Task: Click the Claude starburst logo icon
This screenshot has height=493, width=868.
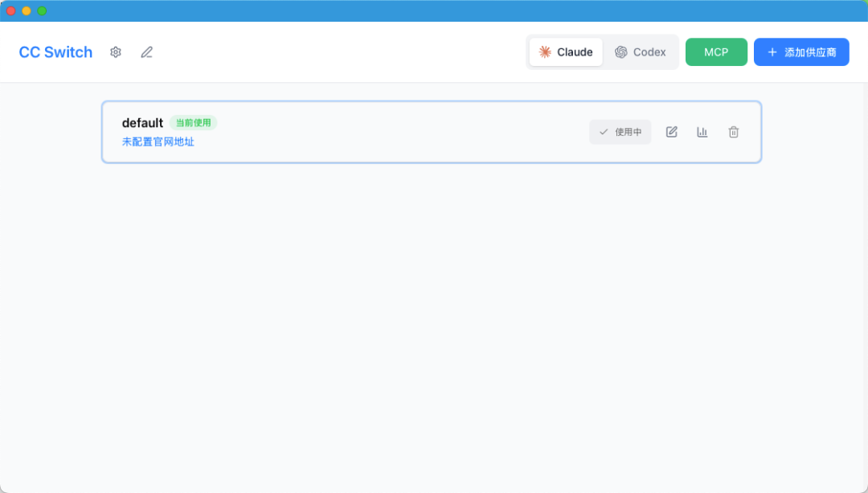Action: [545, 52]
